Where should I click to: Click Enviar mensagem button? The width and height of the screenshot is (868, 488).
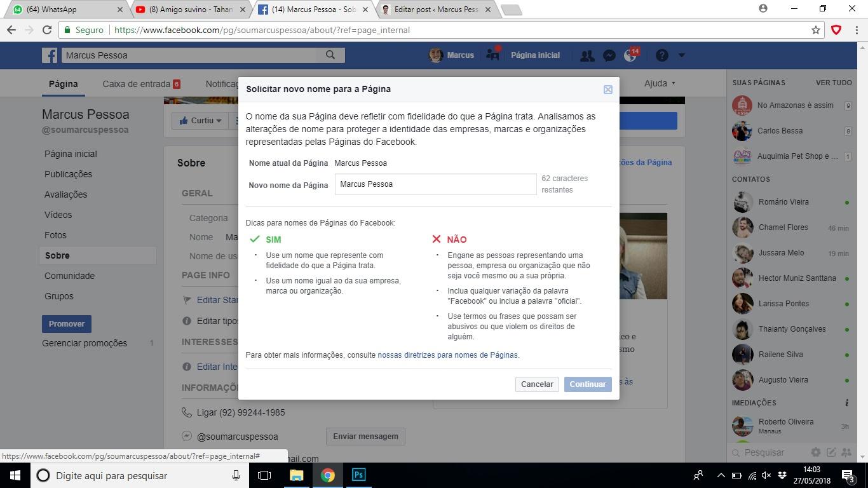(365, 437)
